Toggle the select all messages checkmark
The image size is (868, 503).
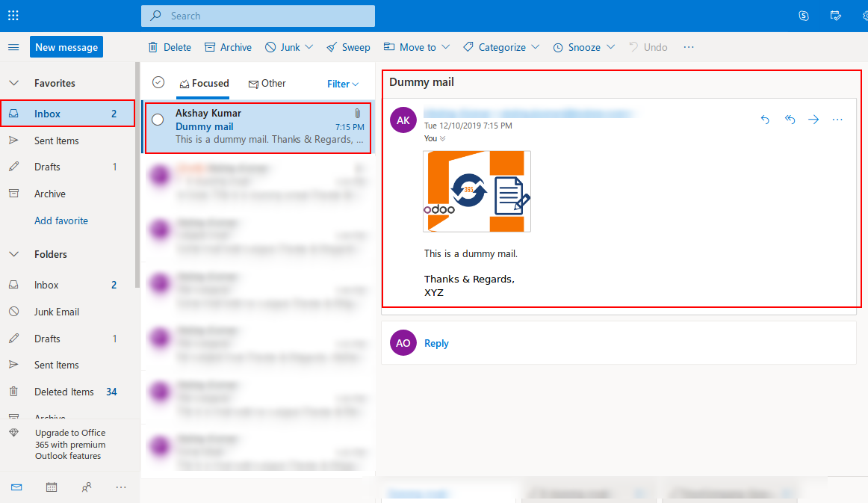[x=158, y=83]
